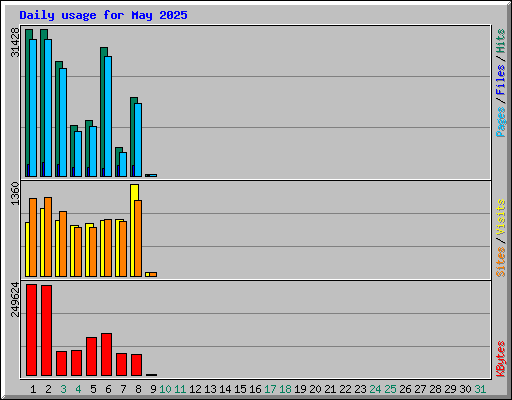Click the tiny cyan Files bar for day 9
This screenshot has height=400, width=512.
click(x=153, y=175)
